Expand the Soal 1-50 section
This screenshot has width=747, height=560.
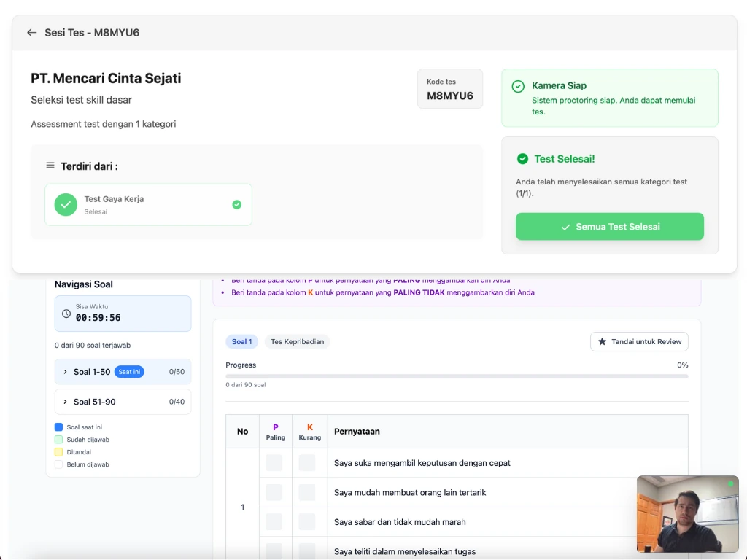pos(65,372)
